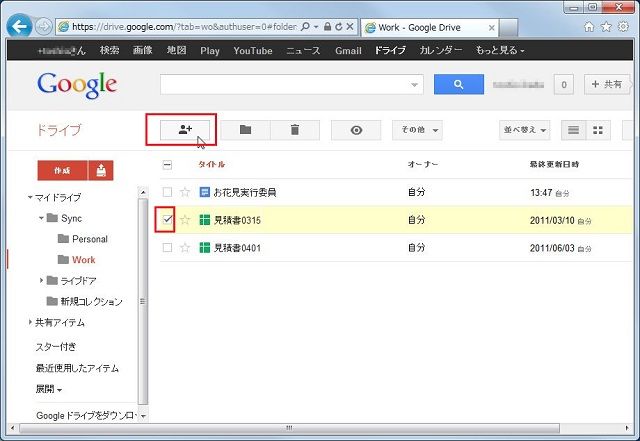
Task: Open the 並べ替え sort dropdown
Action: (524, 130)
